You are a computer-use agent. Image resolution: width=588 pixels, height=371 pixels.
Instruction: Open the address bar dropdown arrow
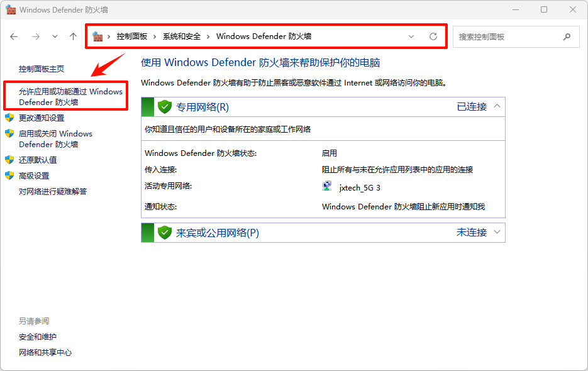click(x=412, y=36)
